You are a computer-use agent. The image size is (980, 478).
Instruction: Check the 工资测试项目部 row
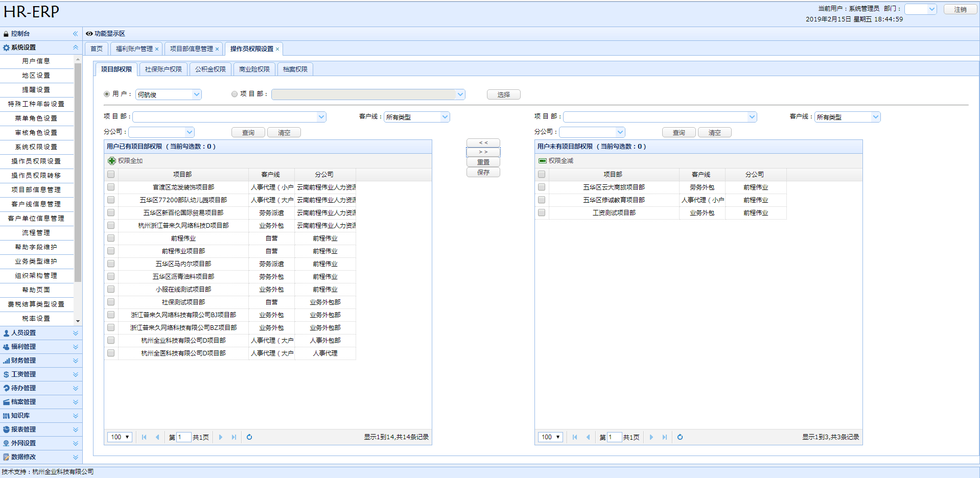[x=542, y=213]
